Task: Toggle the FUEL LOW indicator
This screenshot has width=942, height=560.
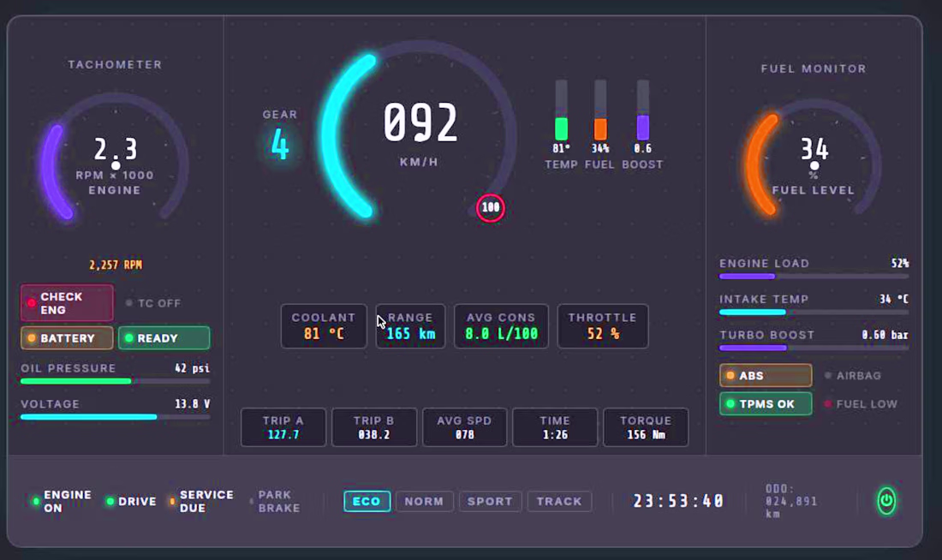Action: [861, 404]
